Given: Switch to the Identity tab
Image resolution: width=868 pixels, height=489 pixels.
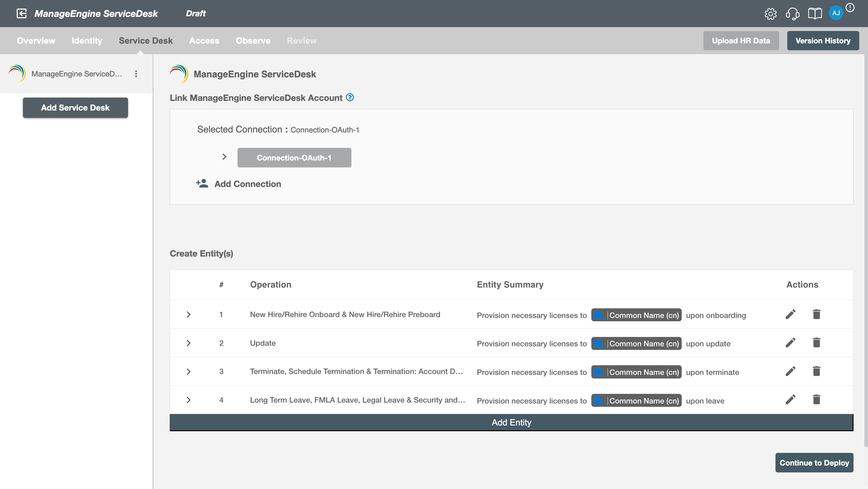Looking at the screenshot, I should pos(87,41).
